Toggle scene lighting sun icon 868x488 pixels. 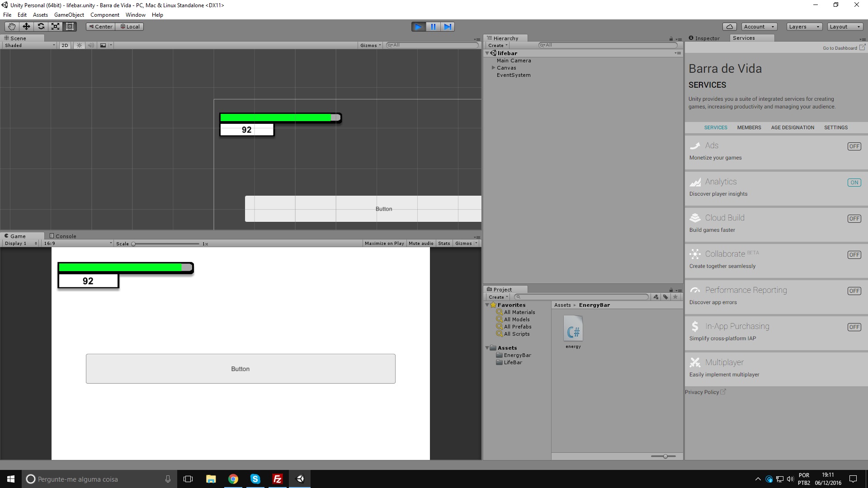click(x=79, y=45)
